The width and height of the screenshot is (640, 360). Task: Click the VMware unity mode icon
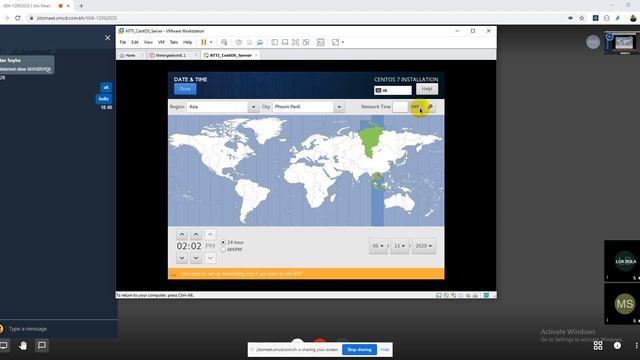tap(306, 42)
